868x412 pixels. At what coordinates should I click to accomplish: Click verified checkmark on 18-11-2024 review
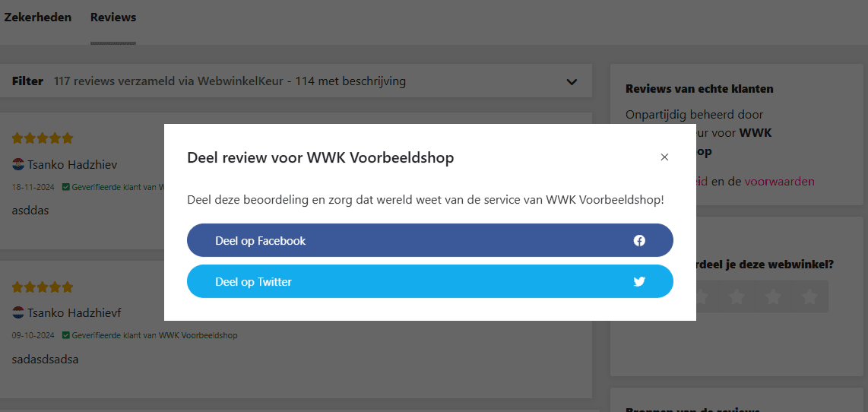(66, 187)
